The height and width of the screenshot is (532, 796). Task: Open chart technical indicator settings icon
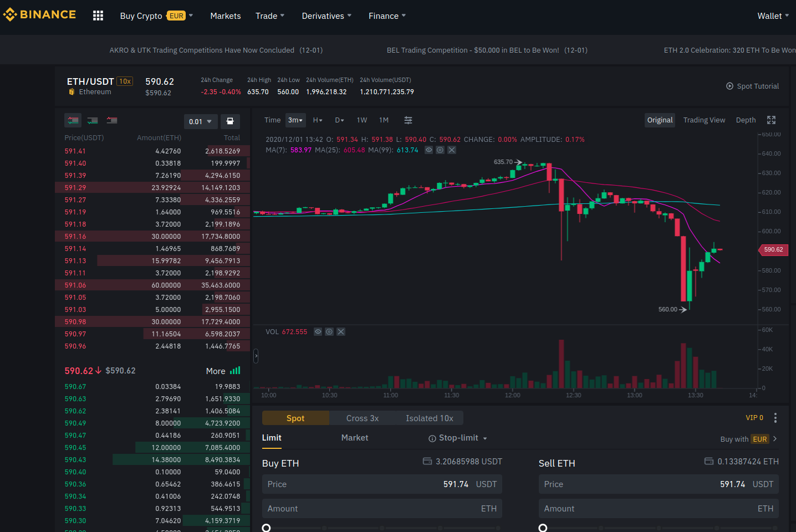[x=408, y=120]
